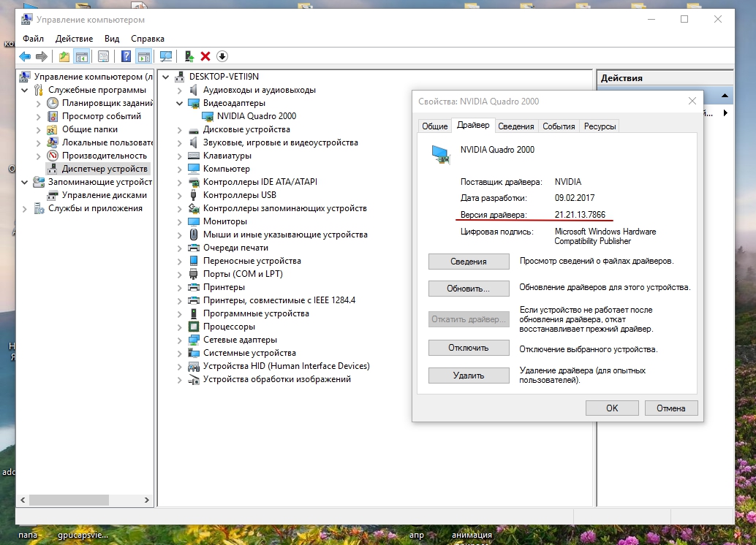This screenshot has width=756, height=545.
Task: Click the Обновить... button
Action: point(469,288)
